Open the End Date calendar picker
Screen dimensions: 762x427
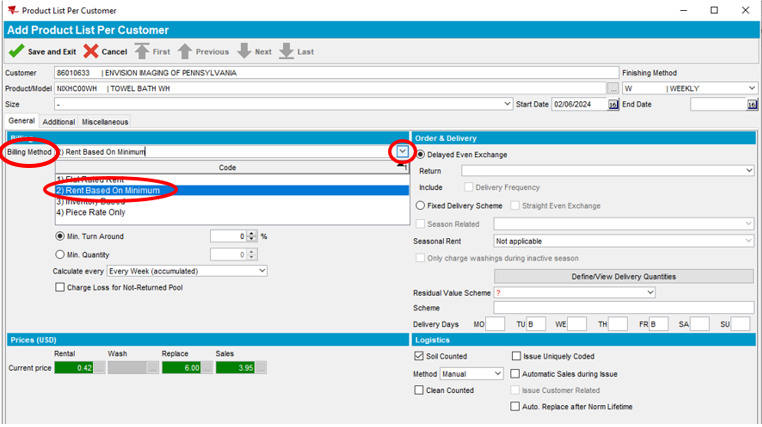pyautogui.click(x=752, y=103)
